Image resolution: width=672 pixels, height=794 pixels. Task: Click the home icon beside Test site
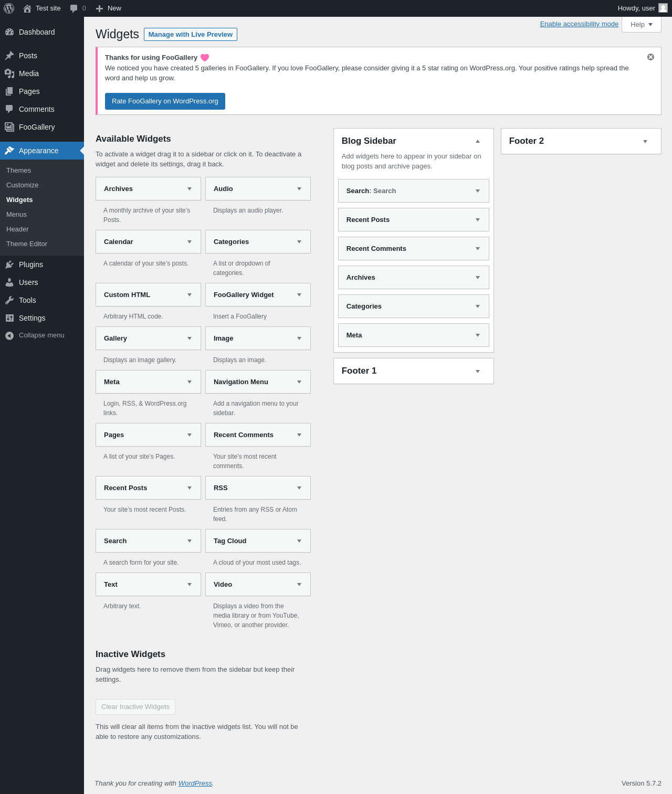(27, 8)
